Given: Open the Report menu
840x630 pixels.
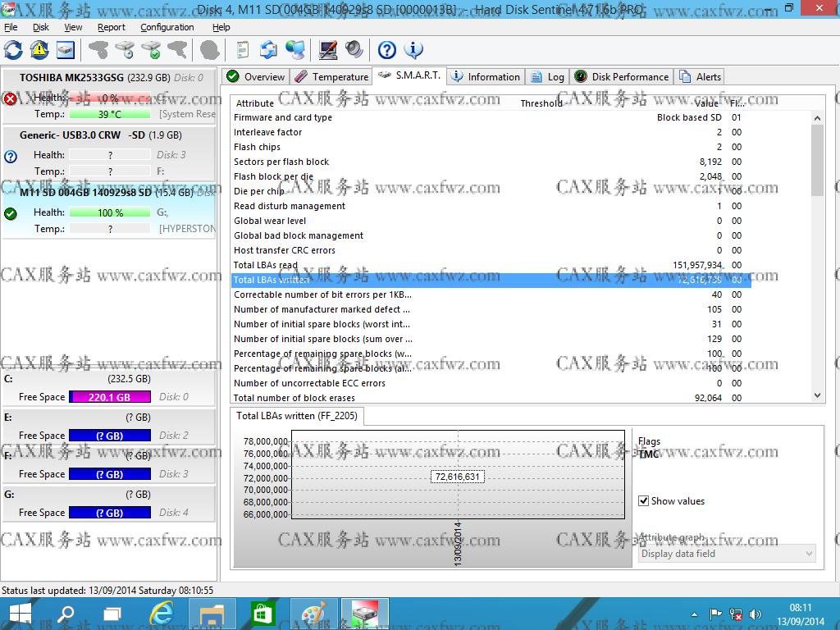Looking at the screenshot, I should (112, 27).
